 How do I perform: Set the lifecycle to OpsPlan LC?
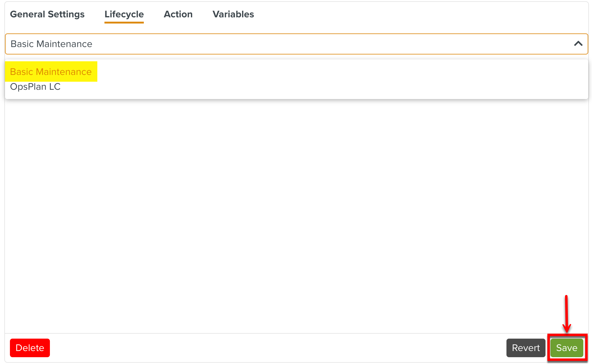35,87
